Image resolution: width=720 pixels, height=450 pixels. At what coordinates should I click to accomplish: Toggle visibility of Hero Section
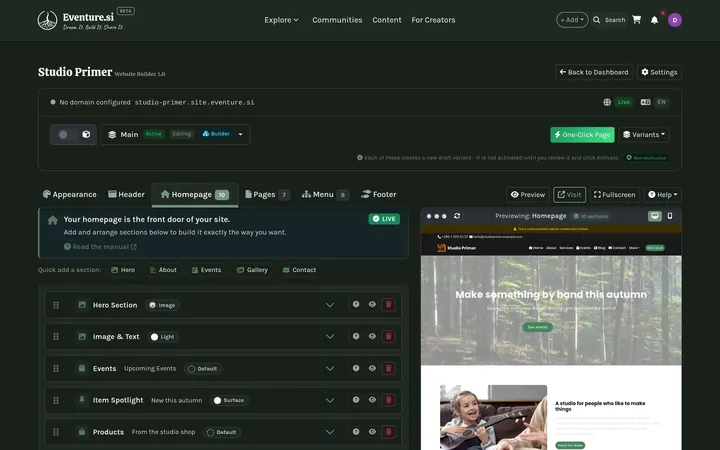point(372,304)
